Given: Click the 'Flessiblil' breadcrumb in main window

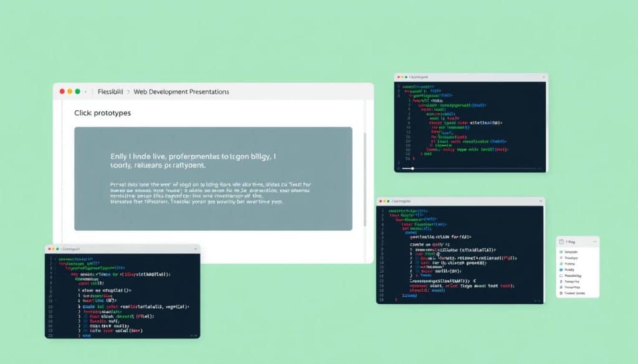Looking at the screenshot, I should pyautogui.click(x=110, y=92).
